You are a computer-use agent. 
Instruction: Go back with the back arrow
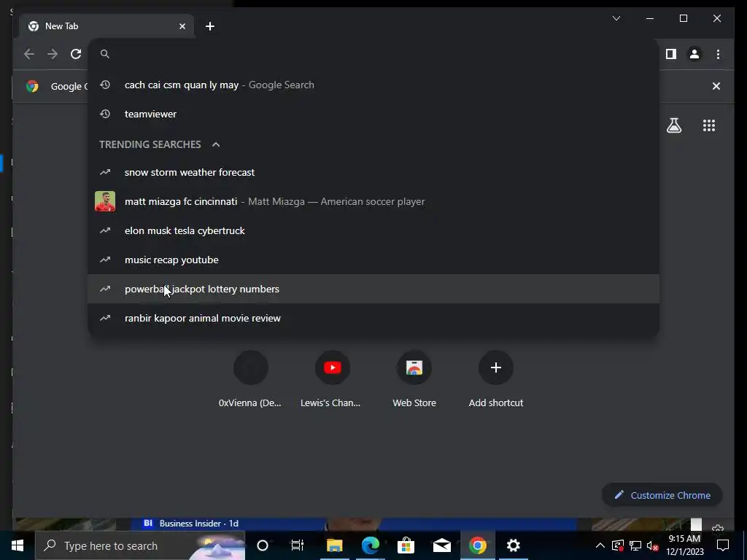point(29,54)
